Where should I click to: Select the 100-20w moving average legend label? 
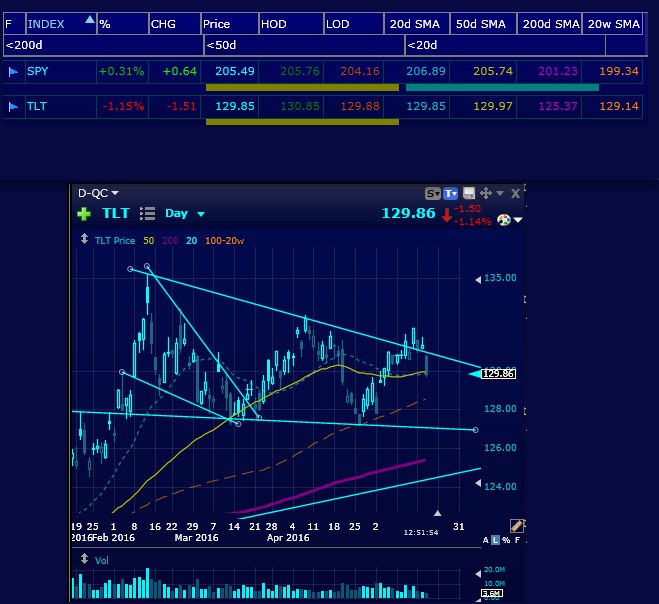tap(224, 240)
